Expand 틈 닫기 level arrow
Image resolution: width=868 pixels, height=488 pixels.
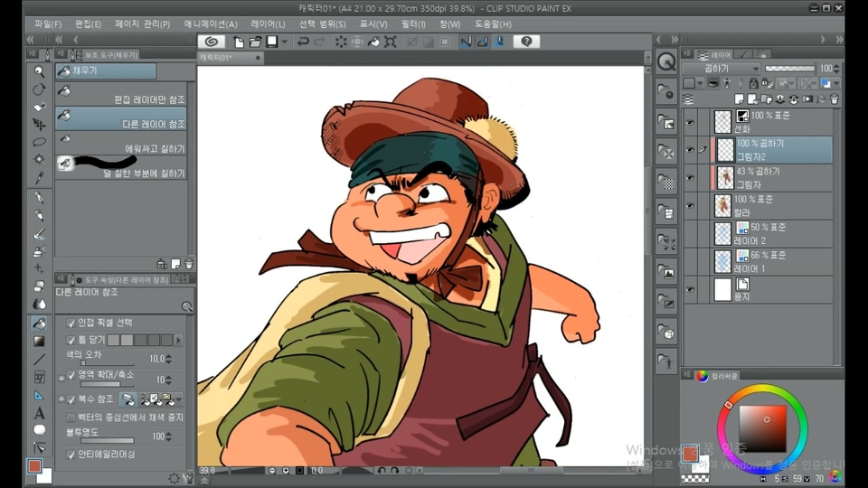coord(178,340)
